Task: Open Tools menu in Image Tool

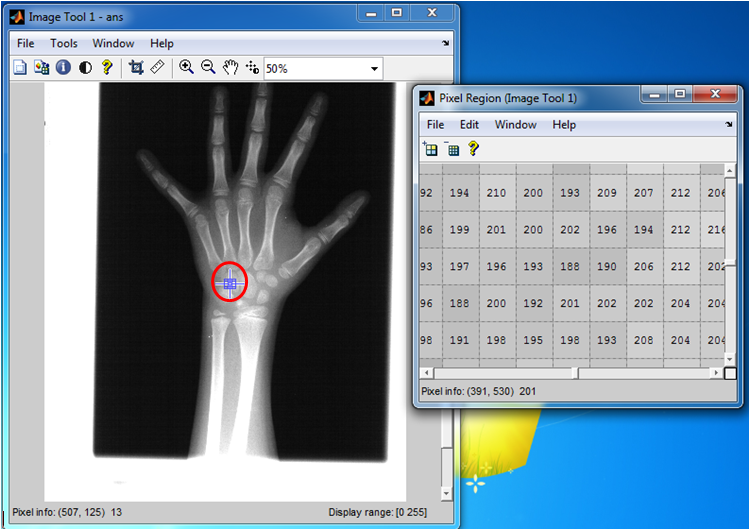Action: pyautogui.click(x=64, y=44)
